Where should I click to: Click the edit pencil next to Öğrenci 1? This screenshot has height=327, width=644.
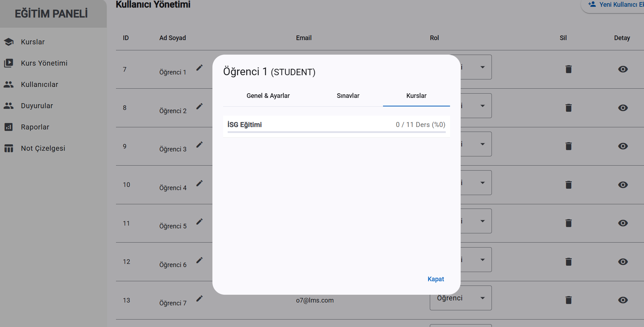(200, 67)
